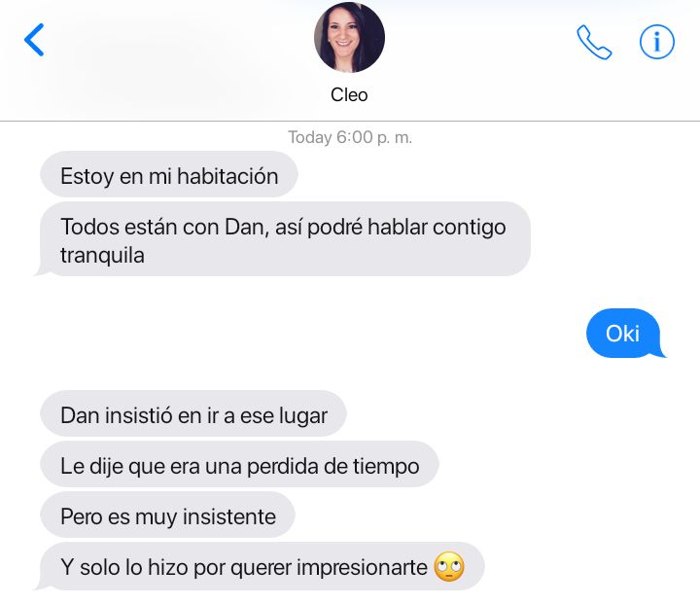Tap the word "insistente" in gray bubble

coord(229,517)
